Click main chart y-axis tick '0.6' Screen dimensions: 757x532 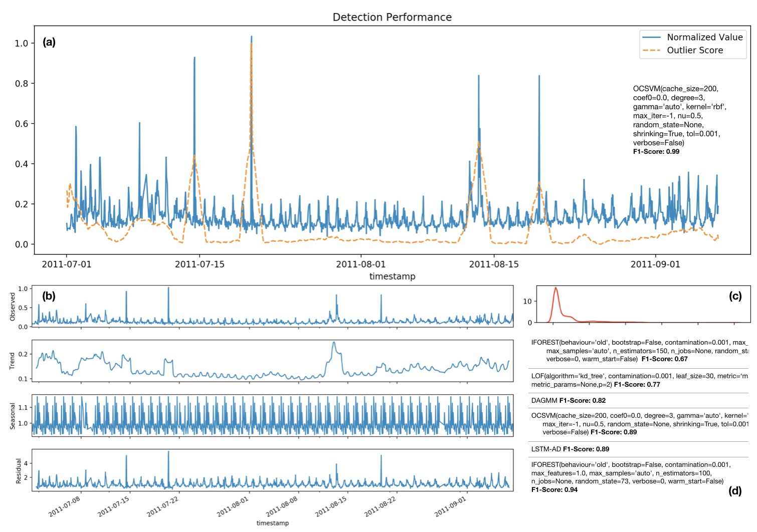(22, 124)
